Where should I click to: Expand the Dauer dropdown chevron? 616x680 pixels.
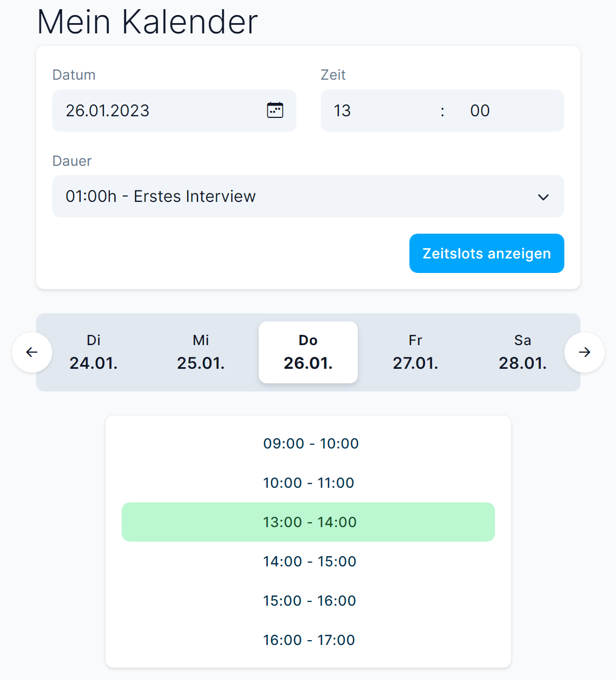543,197
